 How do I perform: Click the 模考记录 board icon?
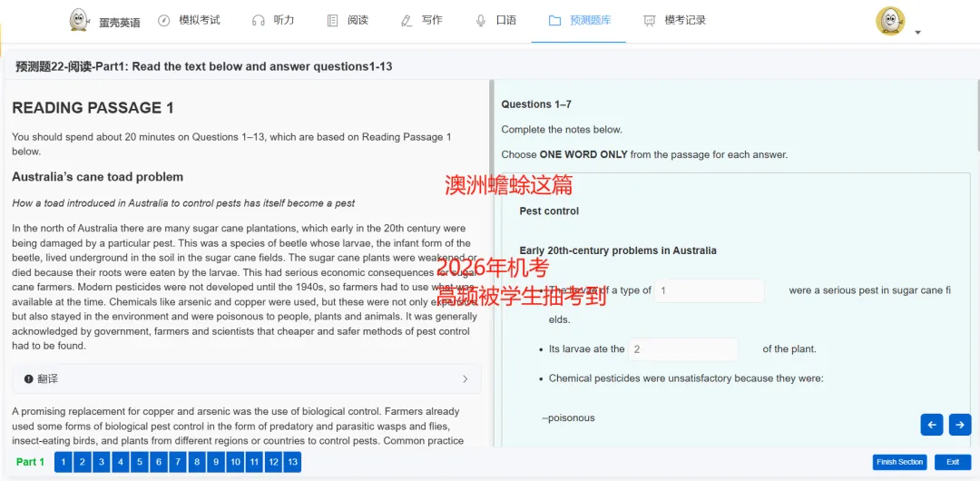pos(650,21)
